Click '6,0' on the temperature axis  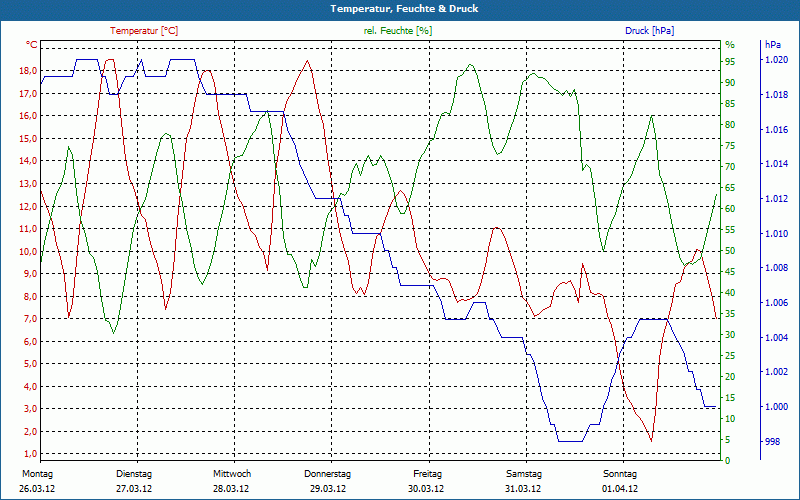(31, 341)
